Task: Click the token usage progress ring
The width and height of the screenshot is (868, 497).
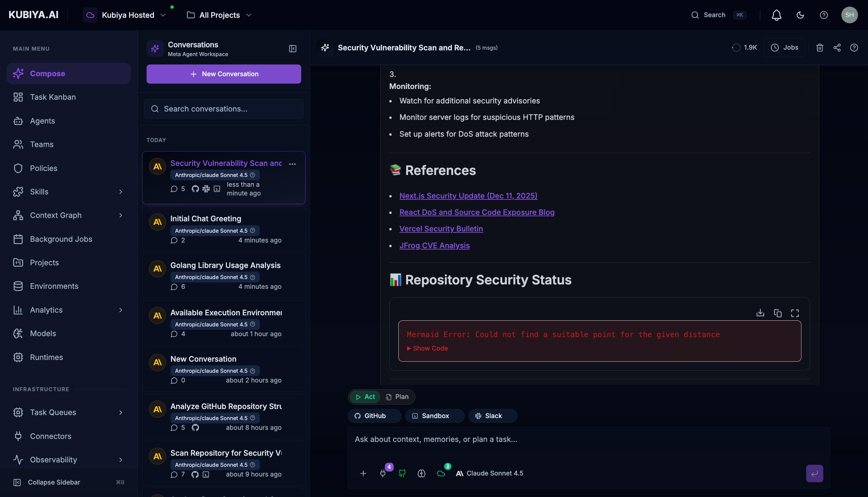Action: [x=736, y=48]
